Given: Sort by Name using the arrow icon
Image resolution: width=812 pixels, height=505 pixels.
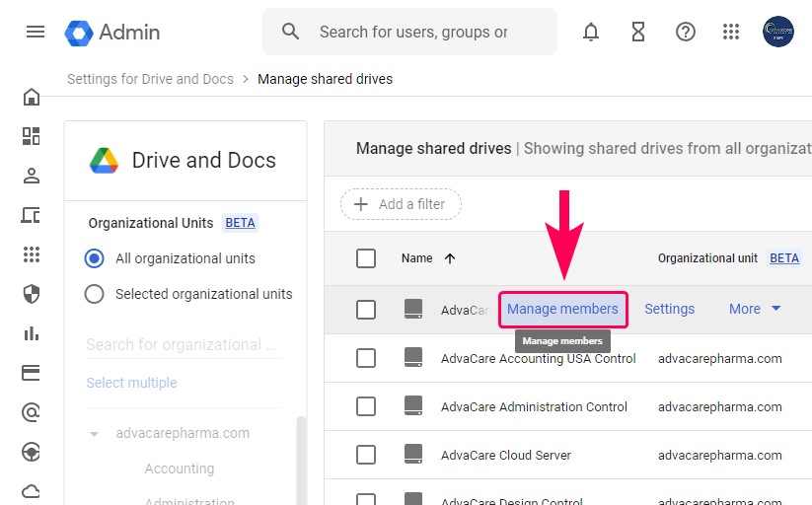Looking at the screenshot, I should pyautogui.click(x=450, y=258).
